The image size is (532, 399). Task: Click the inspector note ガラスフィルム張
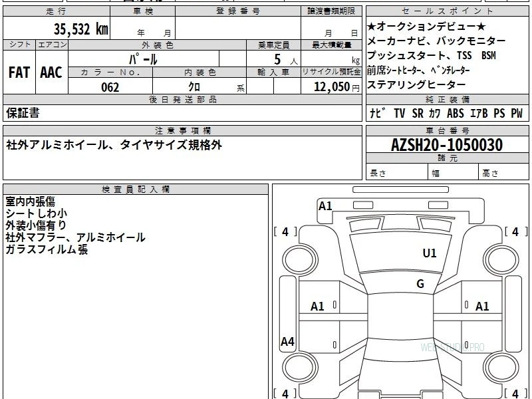pos(47,249)
